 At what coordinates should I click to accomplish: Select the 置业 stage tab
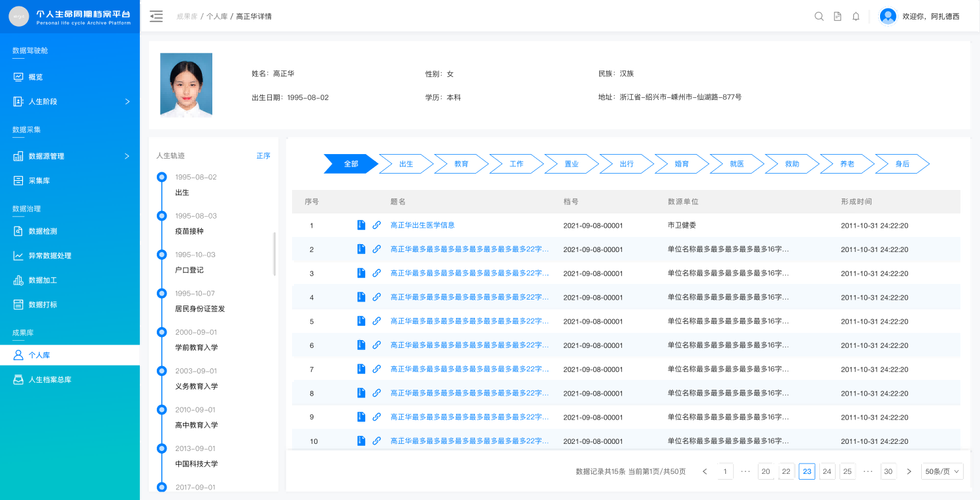(x=572, y=164)
